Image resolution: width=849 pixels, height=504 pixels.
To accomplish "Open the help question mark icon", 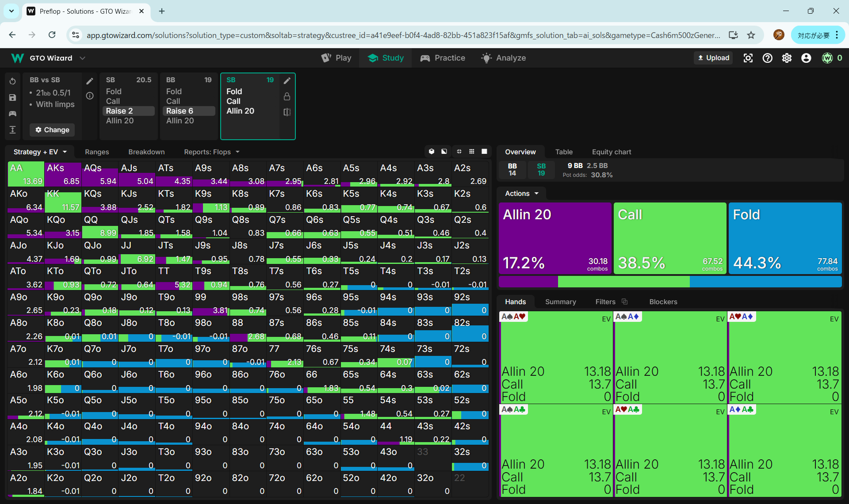I will (x=767, y=58).
